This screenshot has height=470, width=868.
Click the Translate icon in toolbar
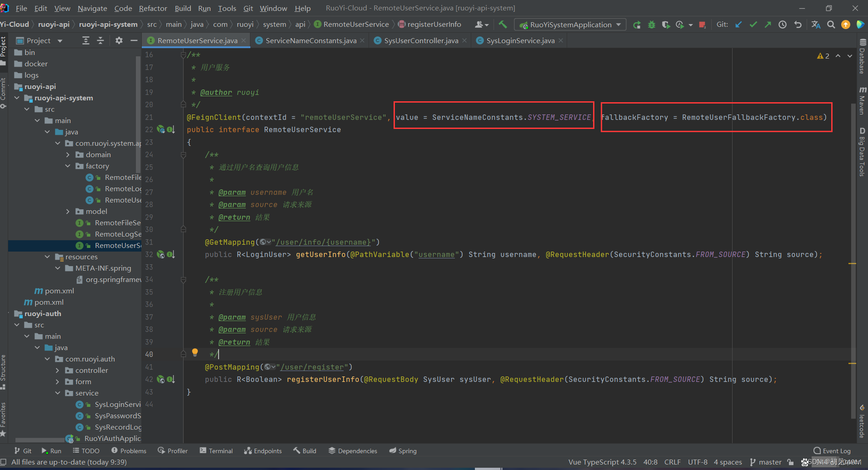[x=816, y=25]
